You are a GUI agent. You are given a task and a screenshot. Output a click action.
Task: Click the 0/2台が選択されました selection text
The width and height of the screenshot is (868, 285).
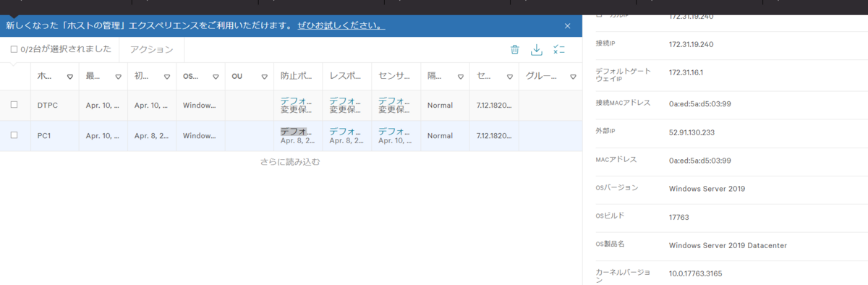(66, 49)
